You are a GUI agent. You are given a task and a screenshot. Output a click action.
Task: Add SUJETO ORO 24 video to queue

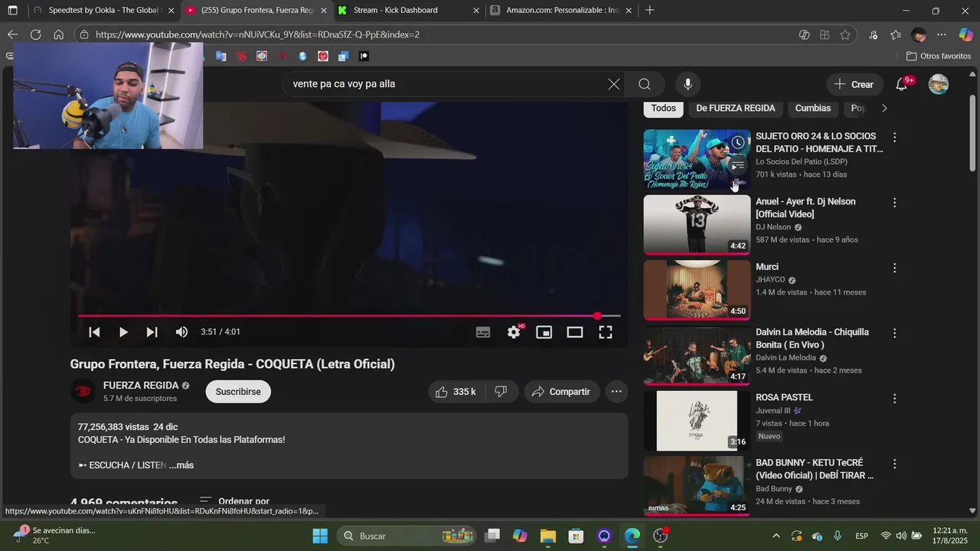[737, 165]
